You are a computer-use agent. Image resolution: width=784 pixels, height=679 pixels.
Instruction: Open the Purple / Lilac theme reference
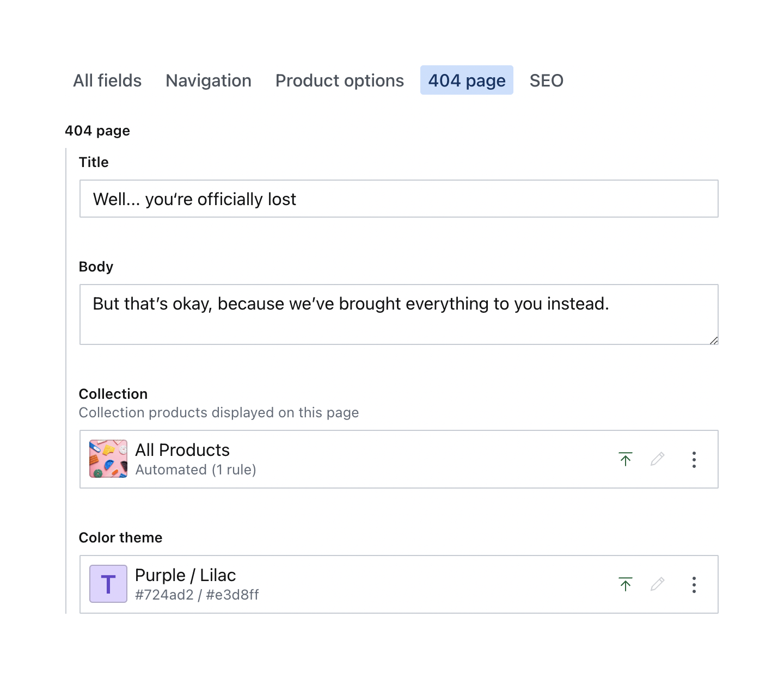[185, 575]
